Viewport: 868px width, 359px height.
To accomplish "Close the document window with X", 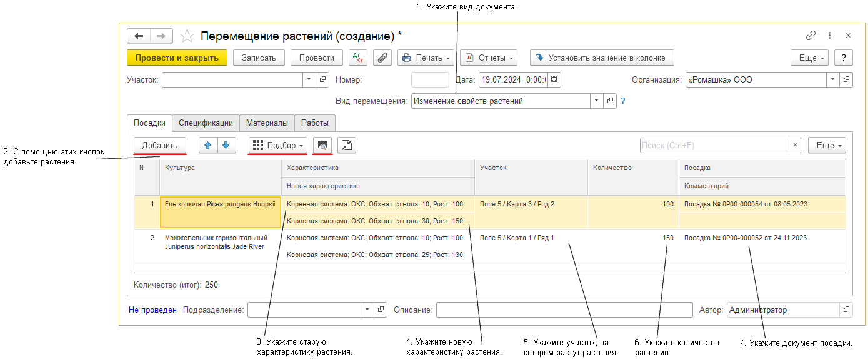I will pyautogui.click(x=848, y=36).
